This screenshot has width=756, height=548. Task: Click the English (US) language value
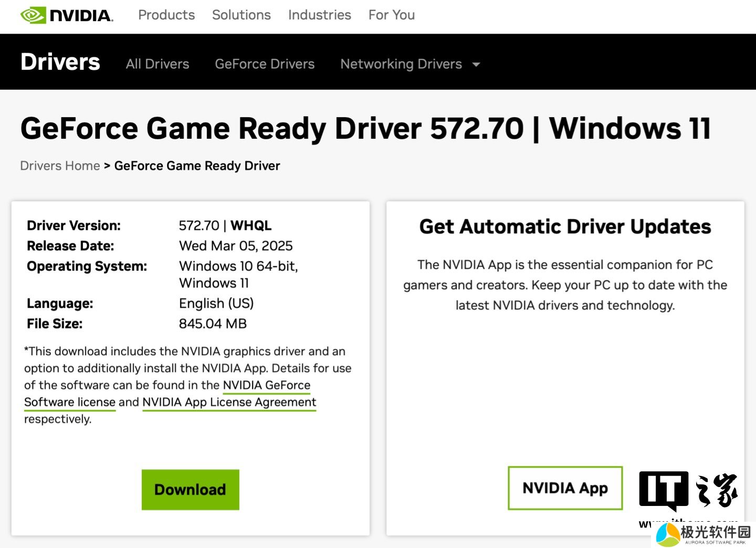(x=216, y=304)
